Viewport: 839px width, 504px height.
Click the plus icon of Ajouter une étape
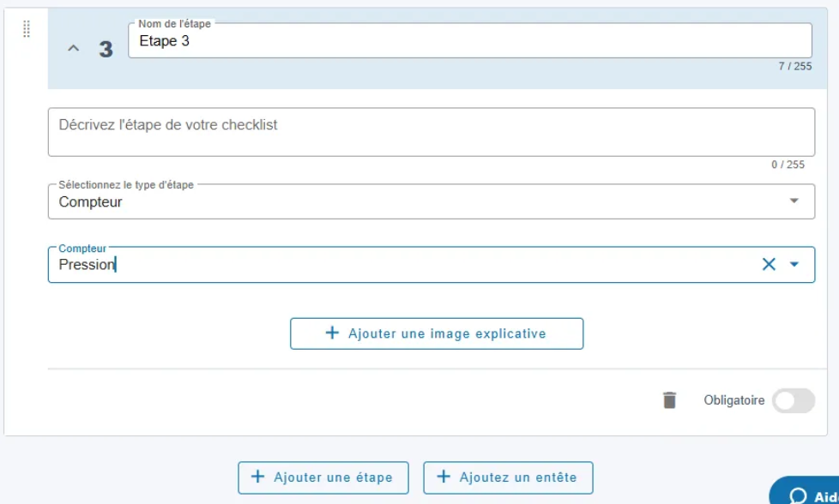(x=258, y=477)
